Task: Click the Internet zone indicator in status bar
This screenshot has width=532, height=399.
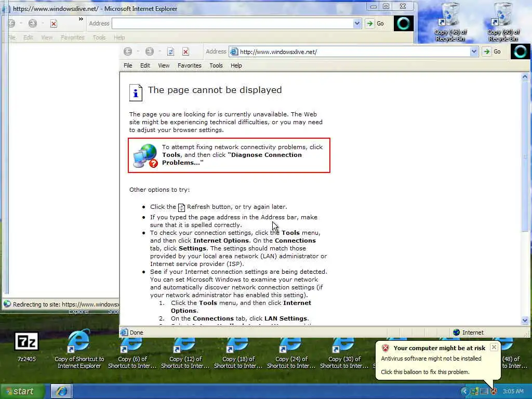Action: tap(468, 332)
